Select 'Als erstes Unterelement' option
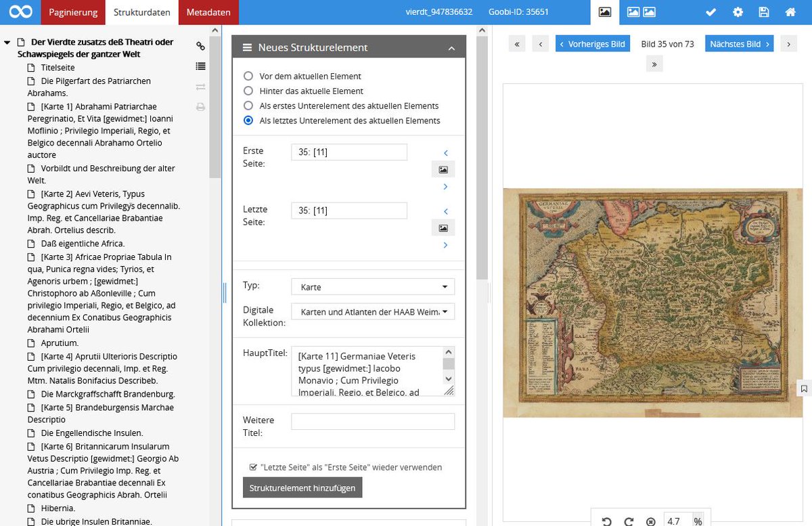Screen dimensions: 812x526 (x=248, y=106)
